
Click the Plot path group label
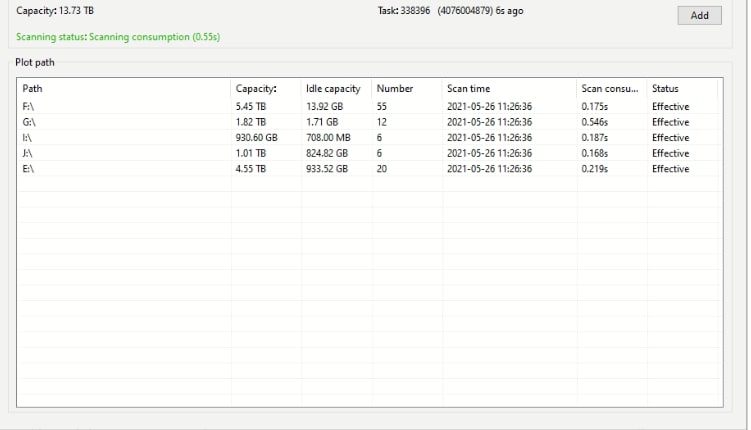tap(34, 62)
